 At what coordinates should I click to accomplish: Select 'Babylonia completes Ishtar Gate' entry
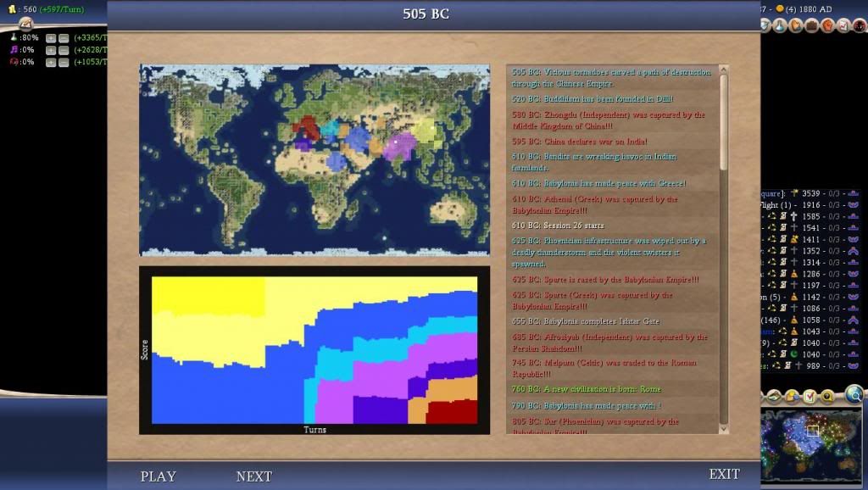tap(612, 321)
